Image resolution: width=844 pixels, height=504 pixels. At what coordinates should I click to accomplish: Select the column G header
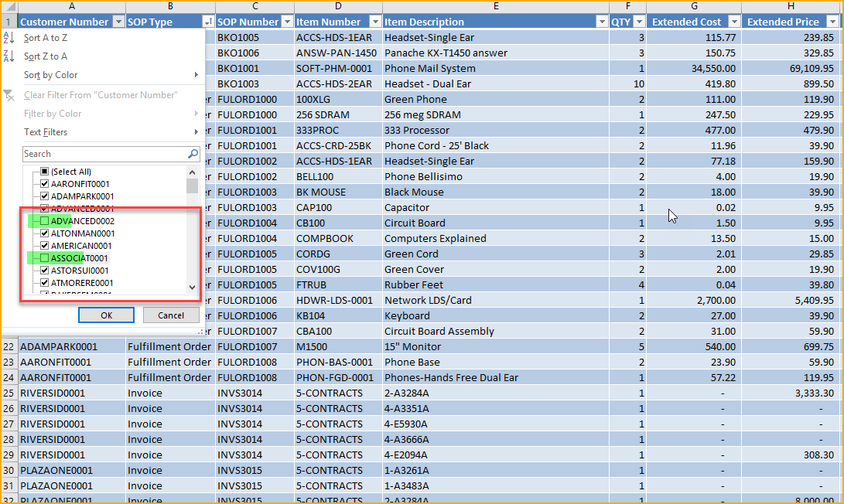(694, 6)
